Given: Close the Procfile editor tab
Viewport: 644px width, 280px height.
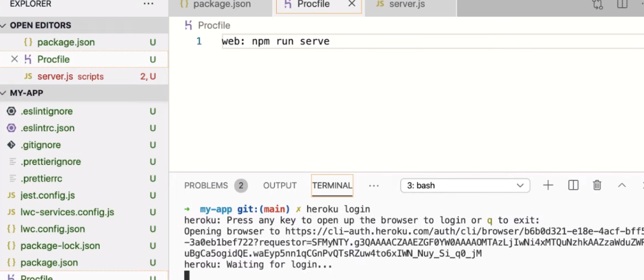Looking at the screenshot, I should [351, 4].
